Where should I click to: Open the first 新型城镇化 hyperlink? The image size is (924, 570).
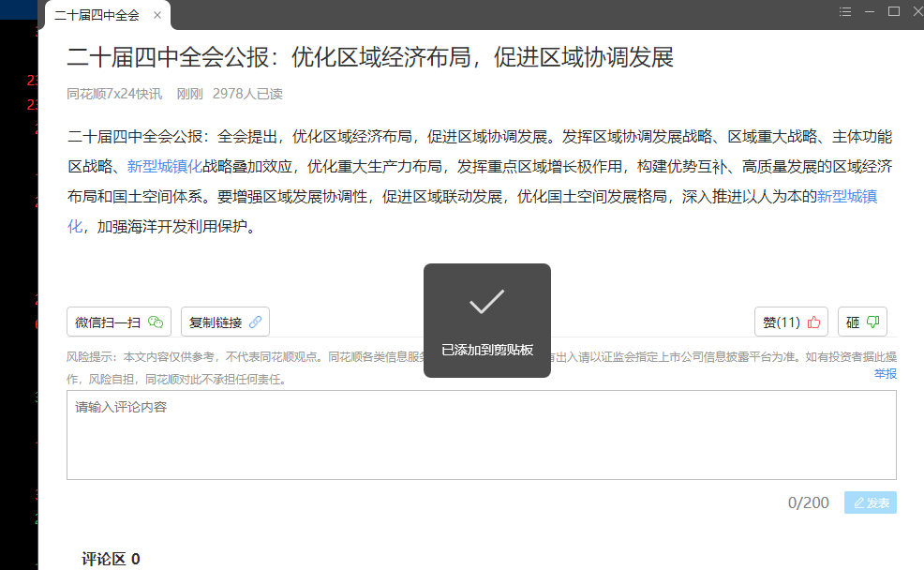pos(164,167)
